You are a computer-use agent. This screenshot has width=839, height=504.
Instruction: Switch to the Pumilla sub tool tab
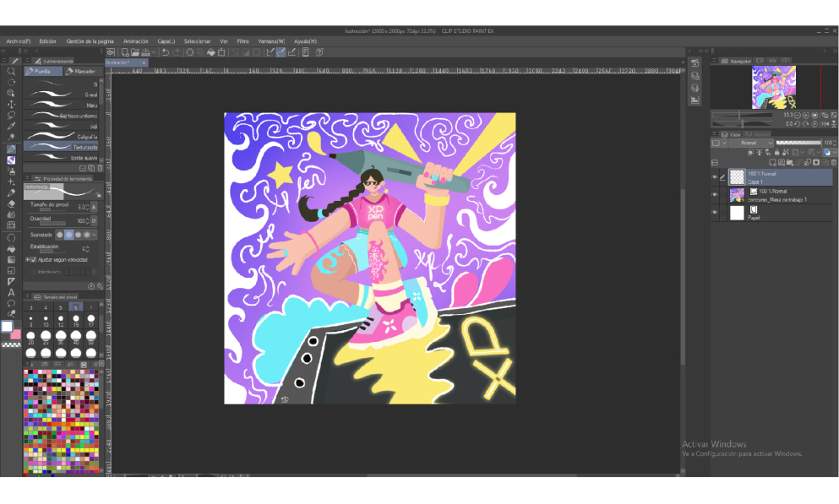(x=43, y=71)
